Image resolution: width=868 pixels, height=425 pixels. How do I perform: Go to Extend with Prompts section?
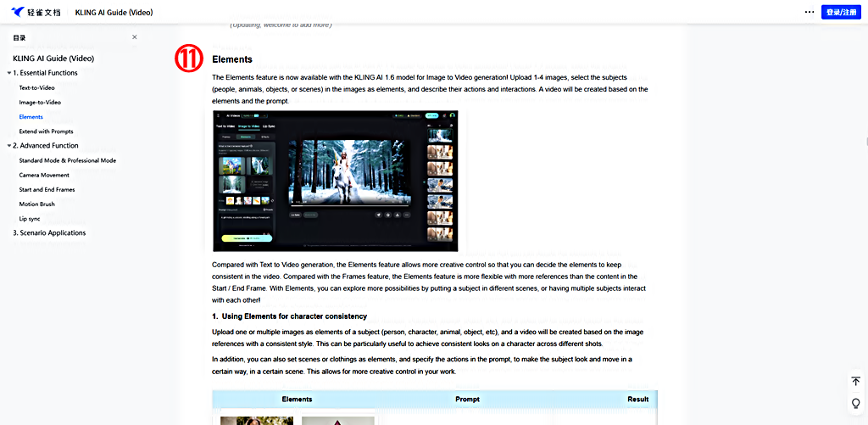click(46, 131)
